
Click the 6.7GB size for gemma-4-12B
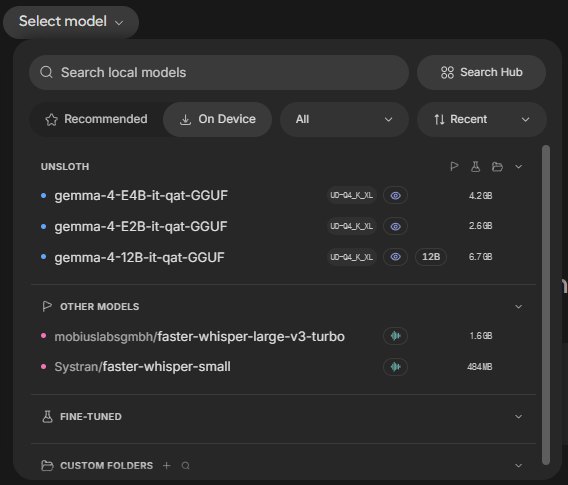(480, 257)
